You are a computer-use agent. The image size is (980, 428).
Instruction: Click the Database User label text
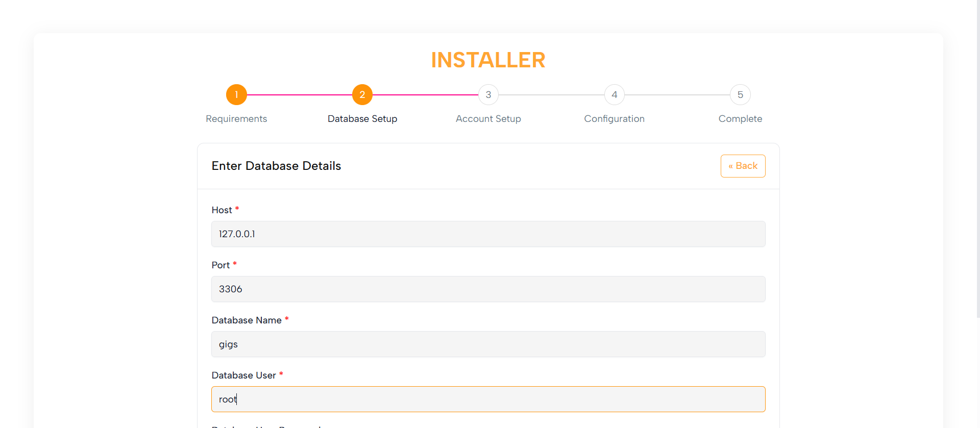pyautogui.click(x=243, y=375)
